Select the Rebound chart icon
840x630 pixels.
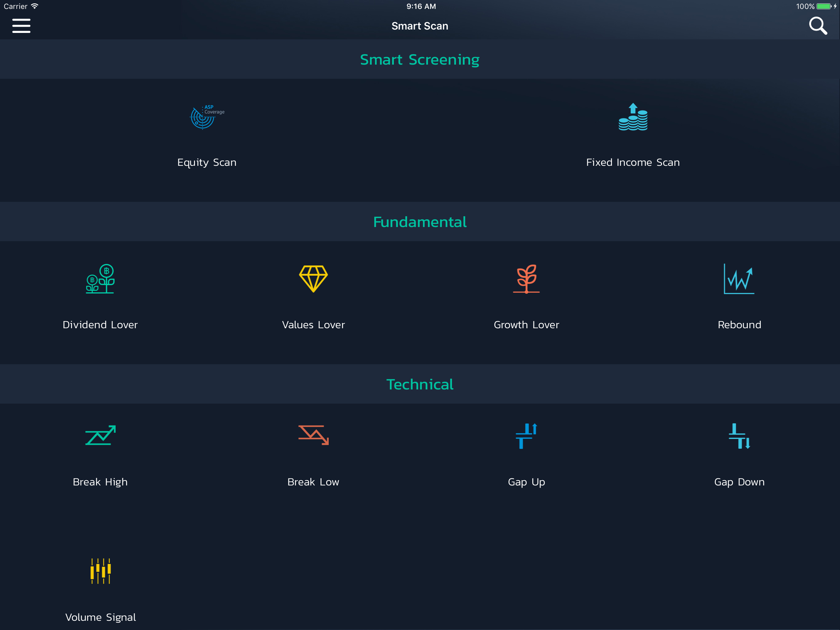pyautogui.click(x=739, y=279)
